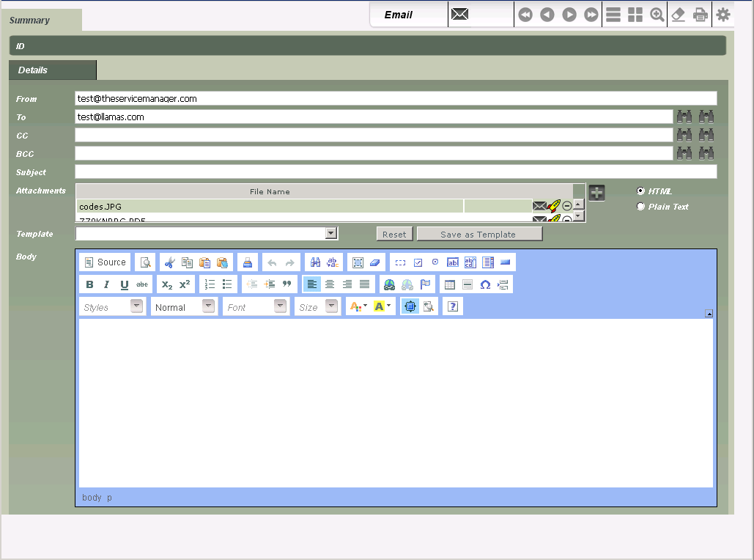Click the Insert Table icon in editor
Screen dimensions: 754x560
pos(450,284)
